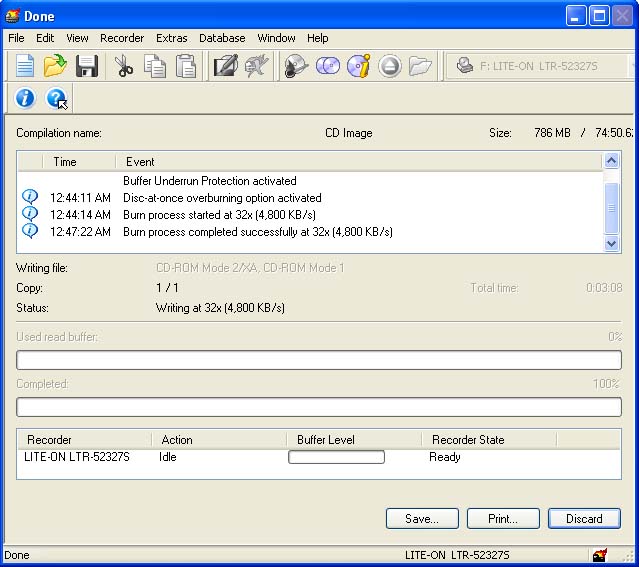Click the event log scrollbar thumb
The height and width of the screenshot is (567, 639).
[611, 208]
